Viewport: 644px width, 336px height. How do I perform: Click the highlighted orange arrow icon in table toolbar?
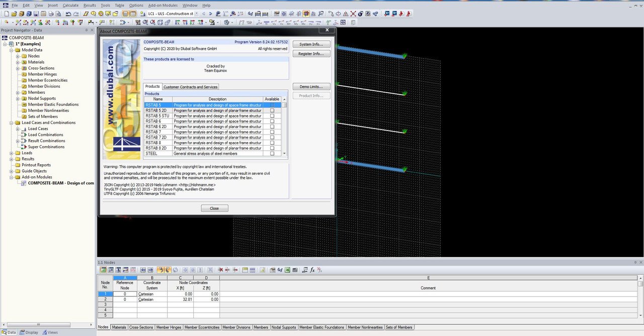coord(162,270)
